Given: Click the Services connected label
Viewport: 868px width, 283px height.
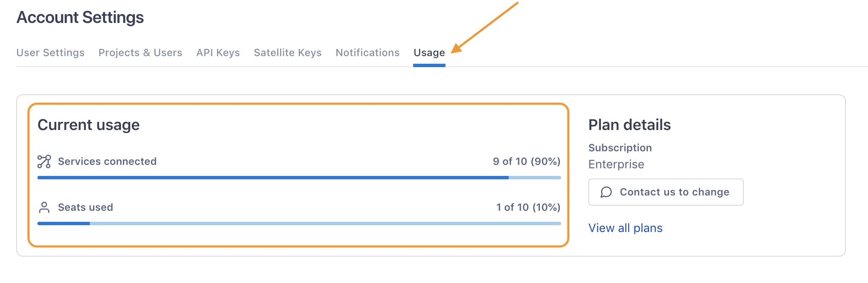Looking at the screenshot, I should [x=108, y=161].
